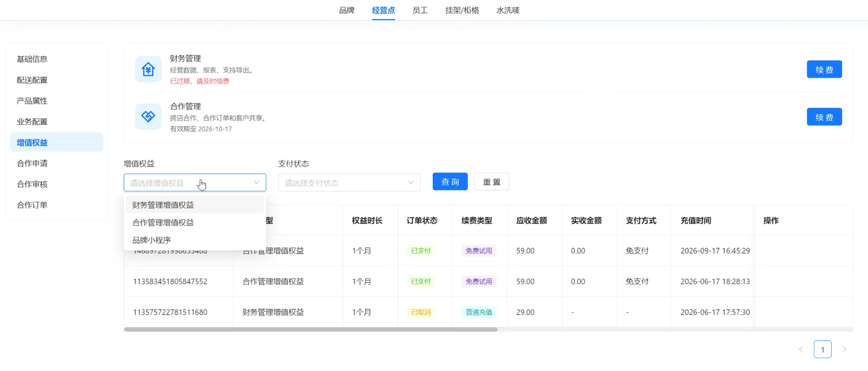This screenshot has height=371, width=868.
Task: Click the 已过期，请及时续费 warning text
Action: [x=200, y=81]
